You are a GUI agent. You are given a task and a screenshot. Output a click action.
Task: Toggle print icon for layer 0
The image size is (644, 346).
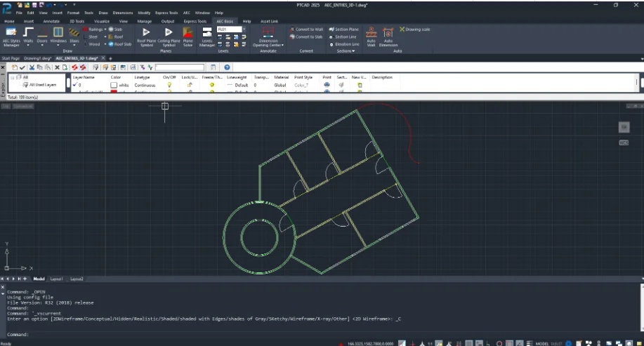click(x=327, y=85)
